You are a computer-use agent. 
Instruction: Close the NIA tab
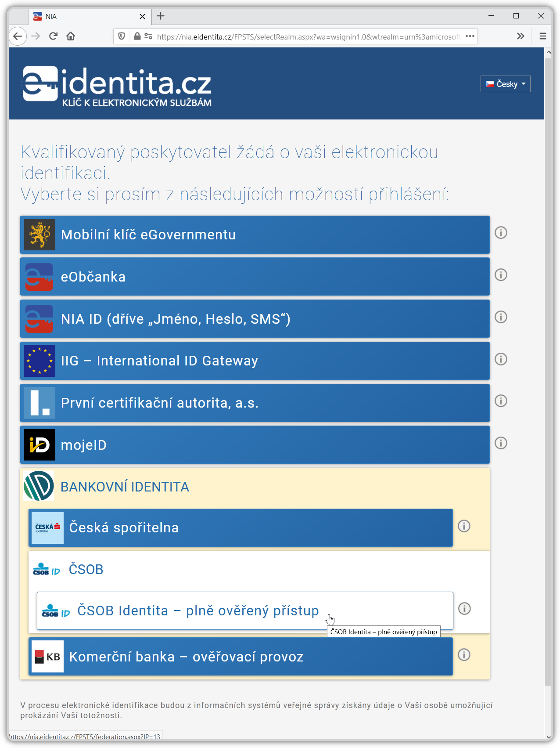pos(142,17)
